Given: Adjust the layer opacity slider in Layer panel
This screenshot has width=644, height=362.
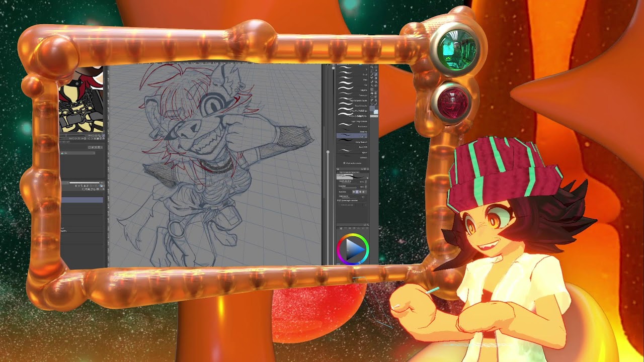Looking at the screenshot, I should [85, 183].
